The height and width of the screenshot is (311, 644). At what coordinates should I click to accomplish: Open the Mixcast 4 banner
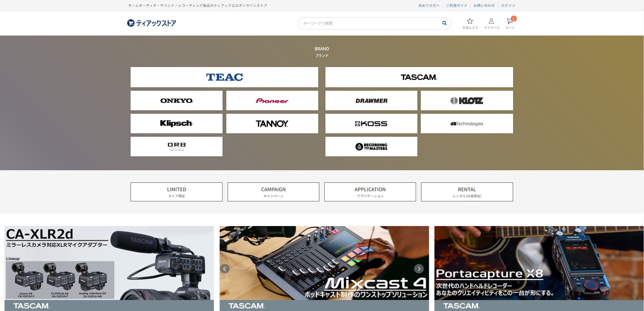[x=324, y=268]
